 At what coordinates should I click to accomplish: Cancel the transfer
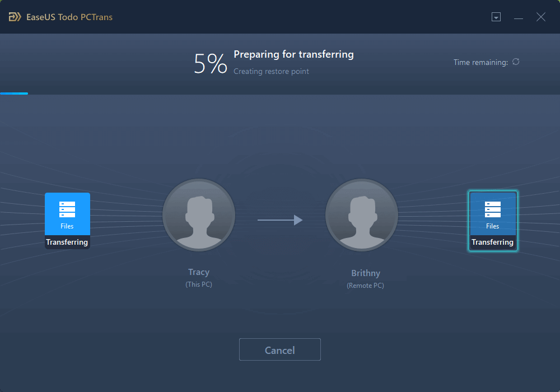(280, 350)
